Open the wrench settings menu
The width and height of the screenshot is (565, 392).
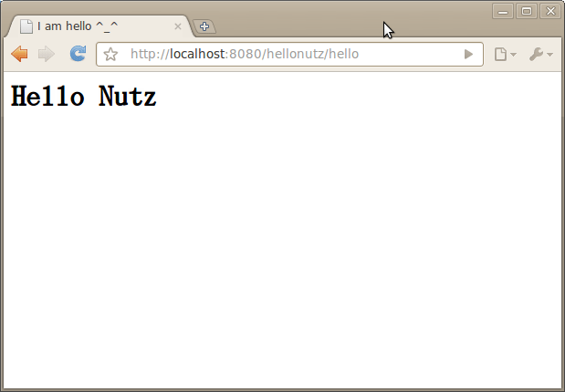pyautogui.click(x=540, y=55)
